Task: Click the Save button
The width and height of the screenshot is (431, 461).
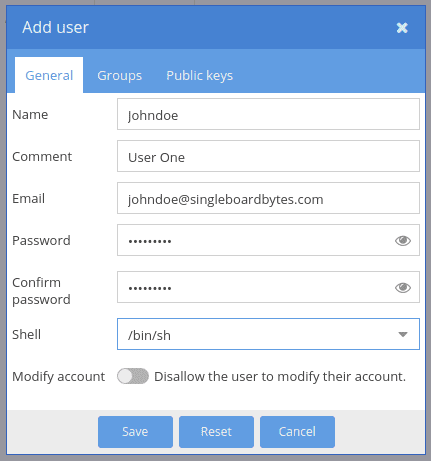Action: 135,432
